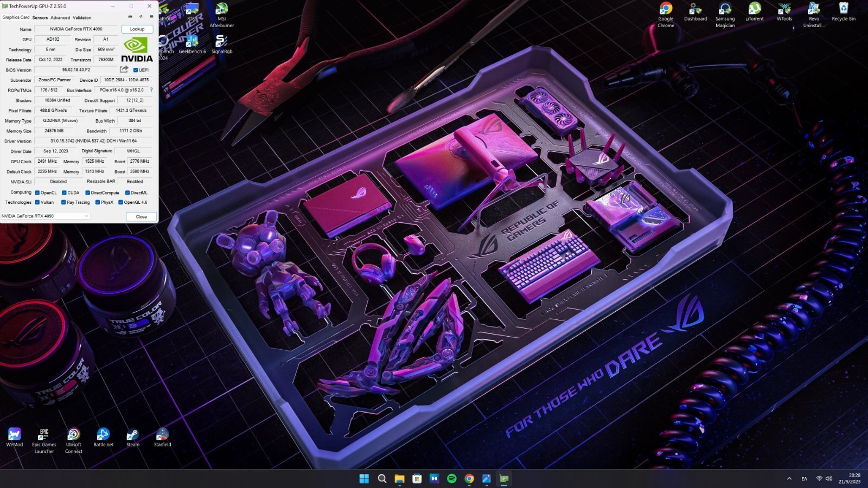Click the BIOS save/share arrow icon
868x488 pixels.
124,69
